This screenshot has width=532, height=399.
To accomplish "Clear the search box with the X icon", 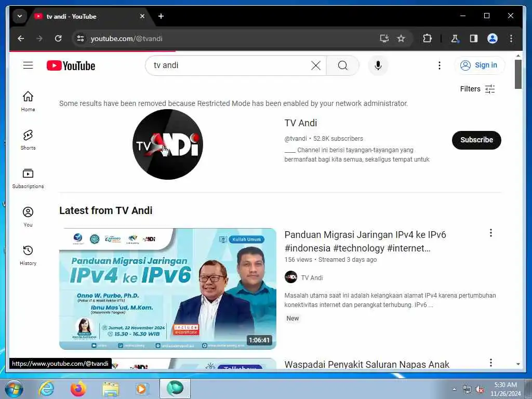I will pos(315,65).
